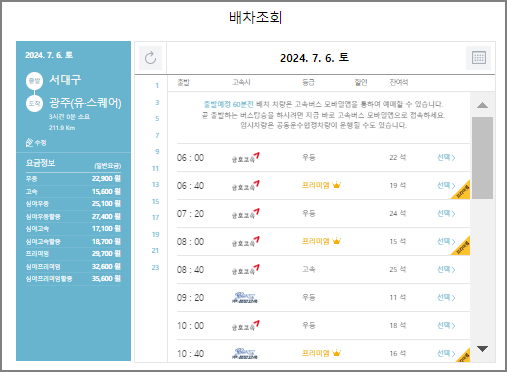Click the 등급 column header

(308, 82)
